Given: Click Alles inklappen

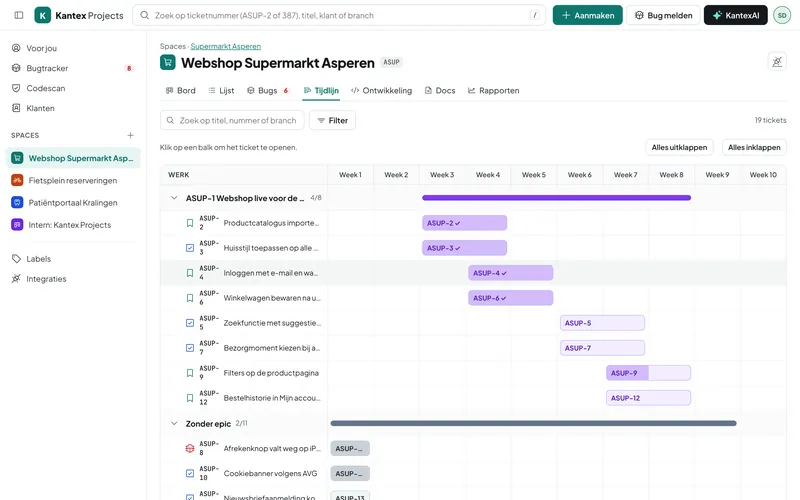Looking at the screenshot, I should pyautogui.click(x=754, y=147).
